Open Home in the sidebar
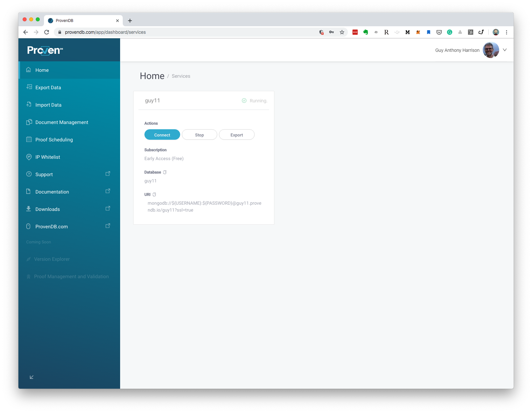 pyautogui.click(x=69, y=70)
